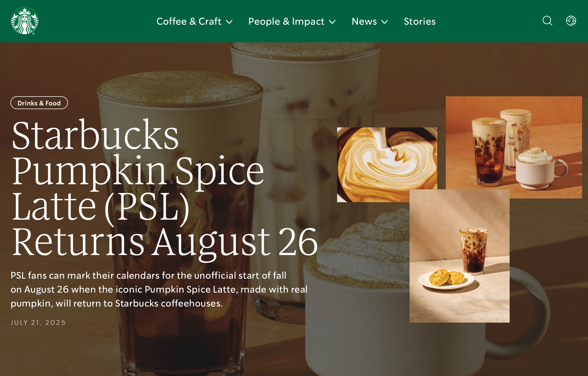Viewport: 588px width, 376px height.
Task: Expand the People & Impact chevron
Action: [332, 22]
